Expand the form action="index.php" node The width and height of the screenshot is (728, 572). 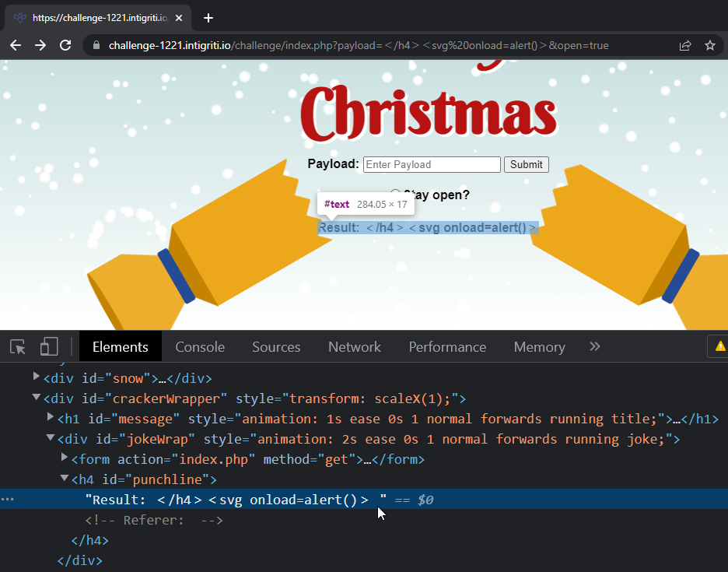click(65, 459)
